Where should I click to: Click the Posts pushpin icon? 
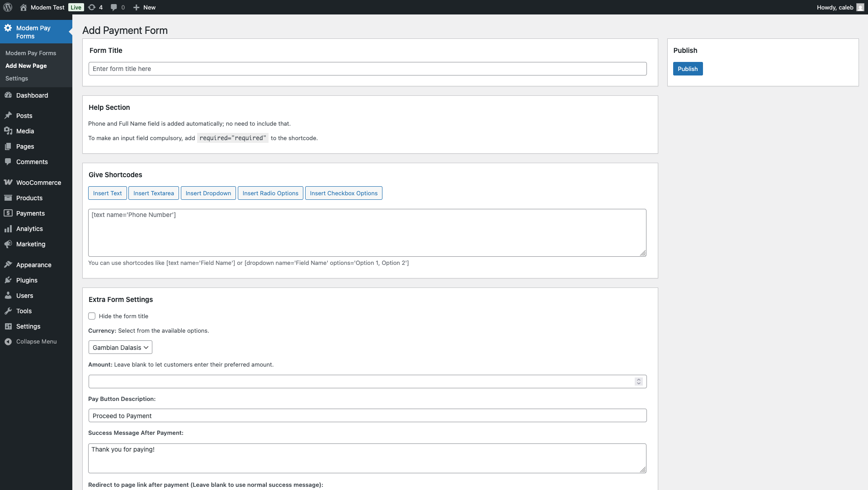click(8, 116)
